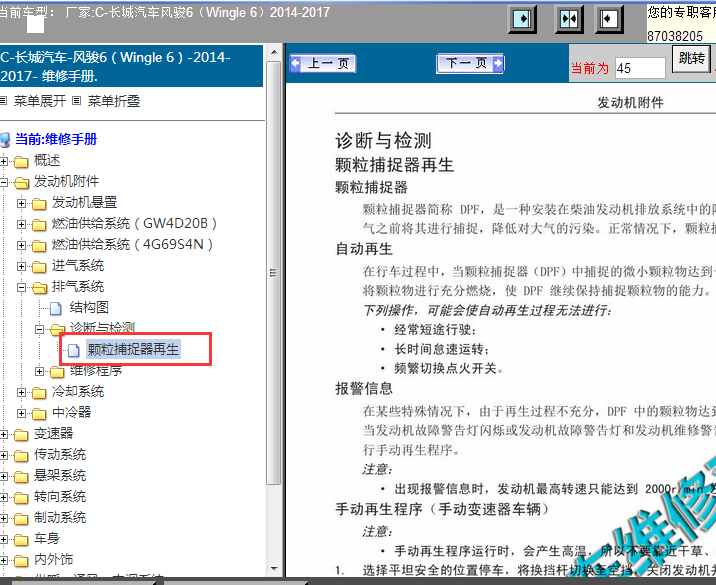Image resolution: width=716 pixels, height=585 pixels.
Task: Open the 颗粒捕捉器再生 page
Action: (133, 349)
